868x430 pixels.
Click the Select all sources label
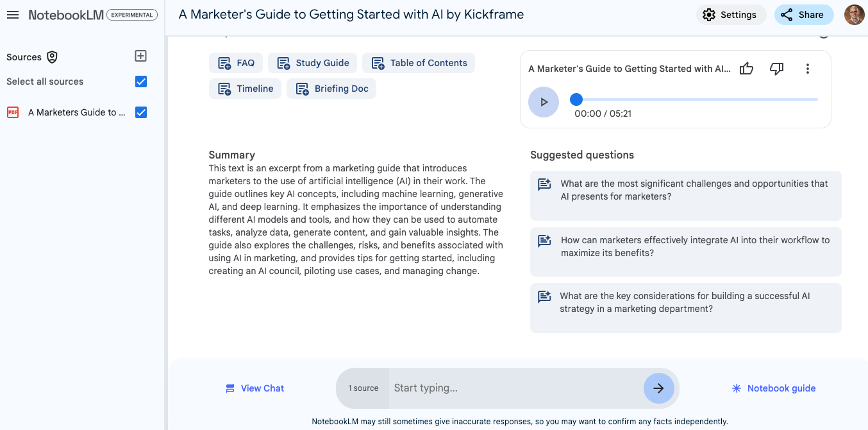(x=45, y=82)
